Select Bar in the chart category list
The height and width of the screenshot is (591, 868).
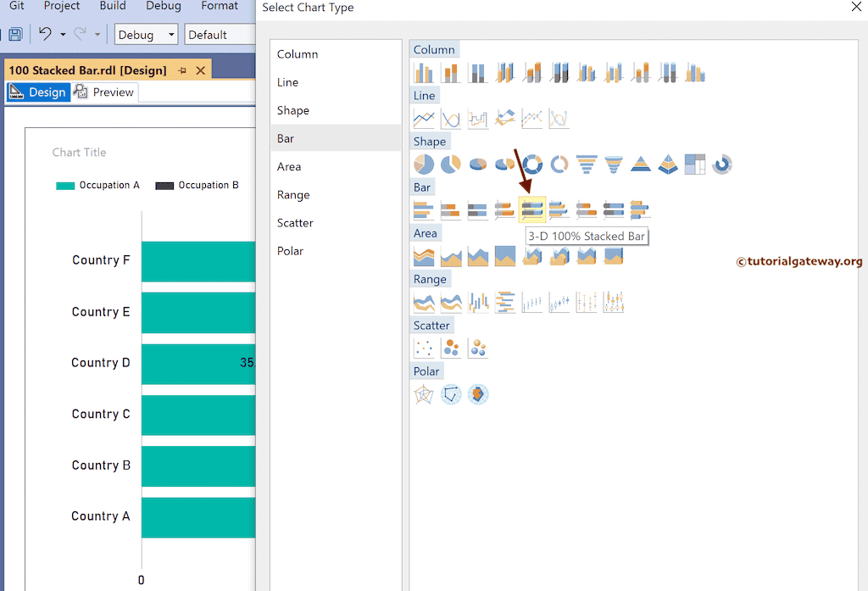[x=336, y=138]
